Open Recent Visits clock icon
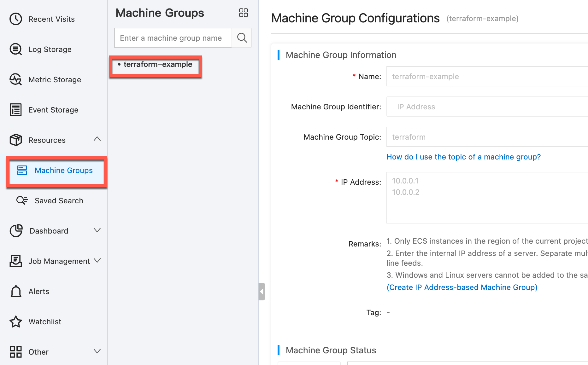 point(16,19)
